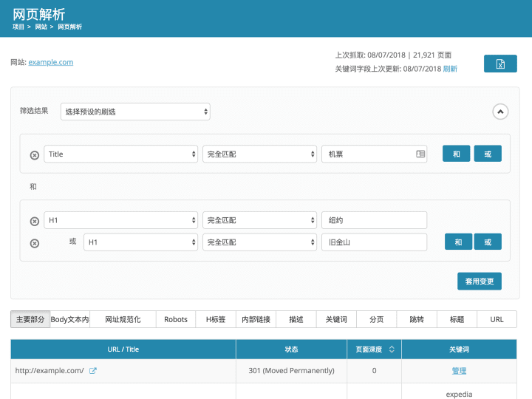Click the Excel export icon button

500,64
